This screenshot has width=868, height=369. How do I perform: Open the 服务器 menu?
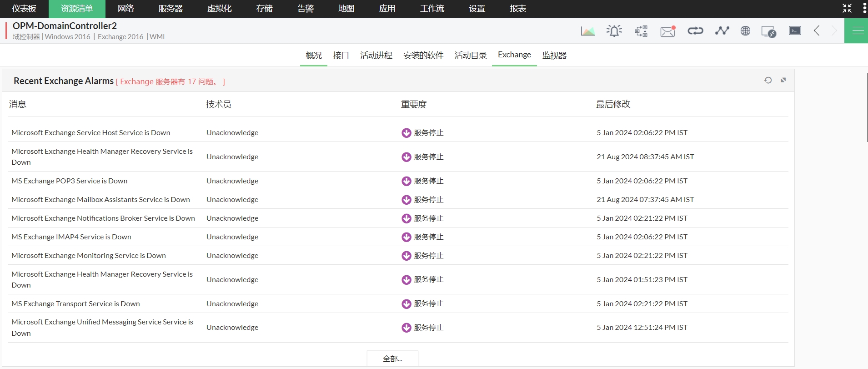[171, 9]
